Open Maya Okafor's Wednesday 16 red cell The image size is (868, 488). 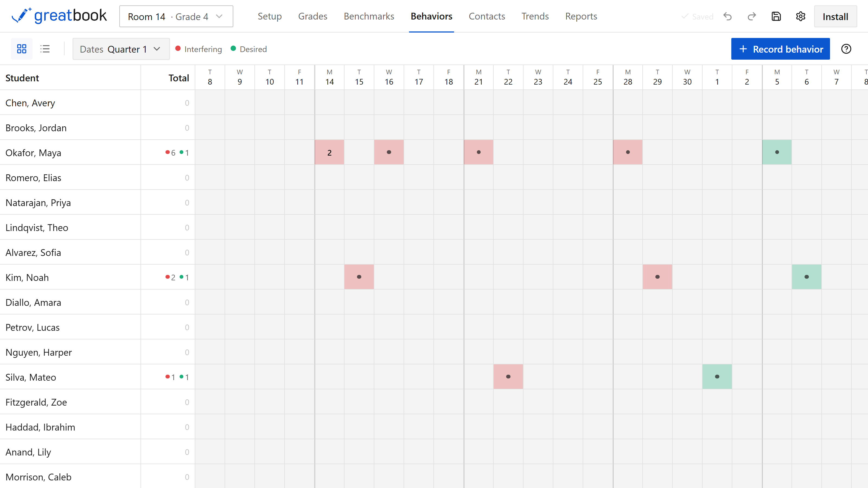pos(389,152)
